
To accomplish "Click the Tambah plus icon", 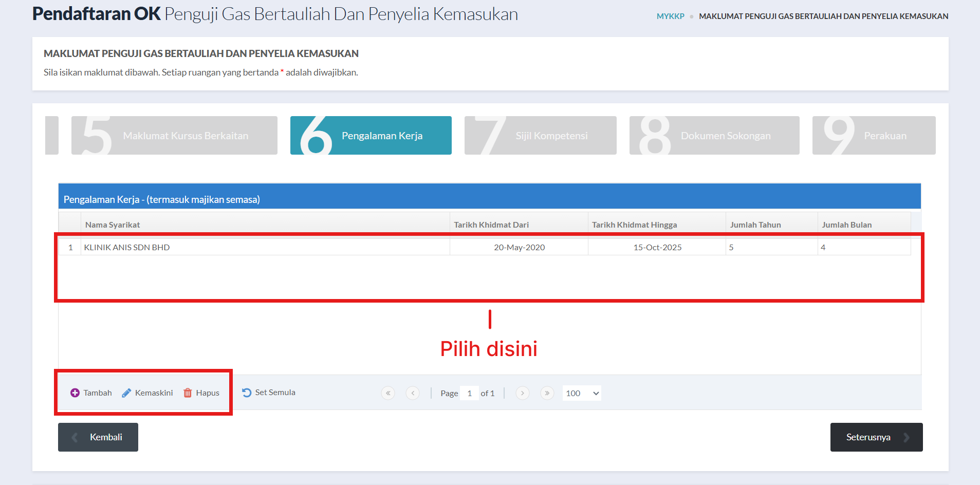I will [x=75, y=393].
